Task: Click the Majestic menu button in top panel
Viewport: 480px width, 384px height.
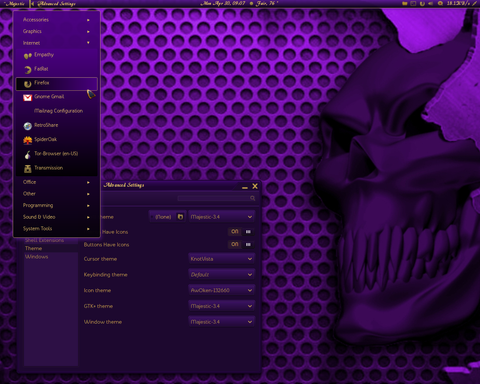Action: pyautogui.click(x=15, y=4)
